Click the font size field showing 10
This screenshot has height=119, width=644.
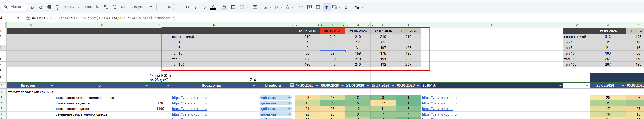pos(169,7)
